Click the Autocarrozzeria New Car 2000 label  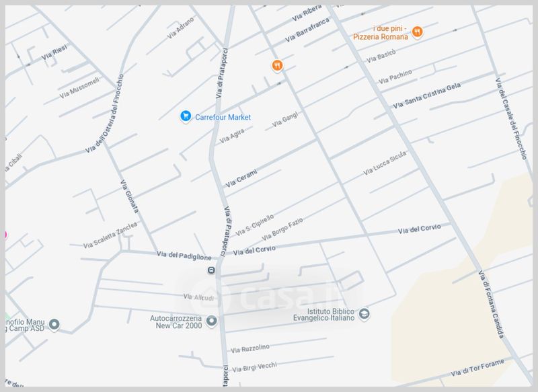pyautogui.click(x=176, y=322)
